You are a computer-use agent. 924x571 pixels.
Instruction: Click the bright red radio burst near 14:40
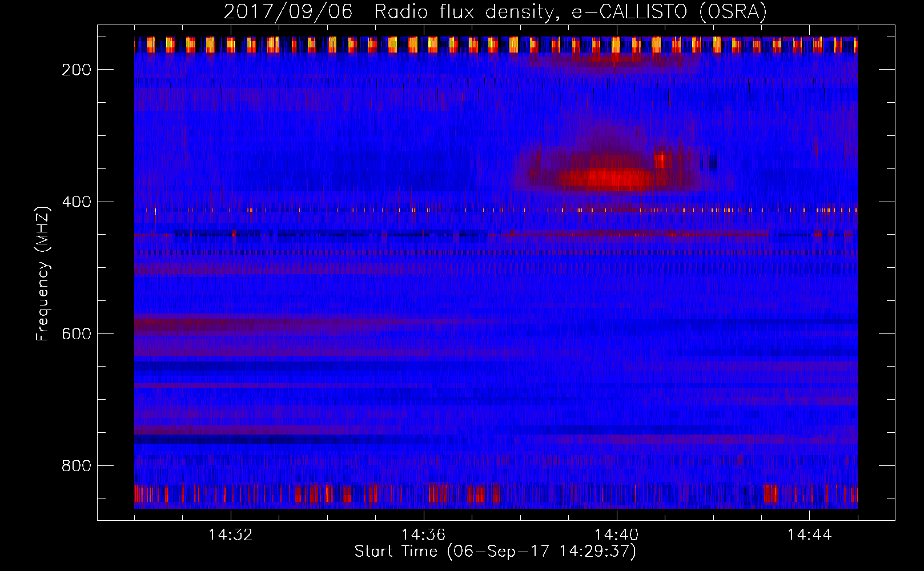click(x=608, y=180)
